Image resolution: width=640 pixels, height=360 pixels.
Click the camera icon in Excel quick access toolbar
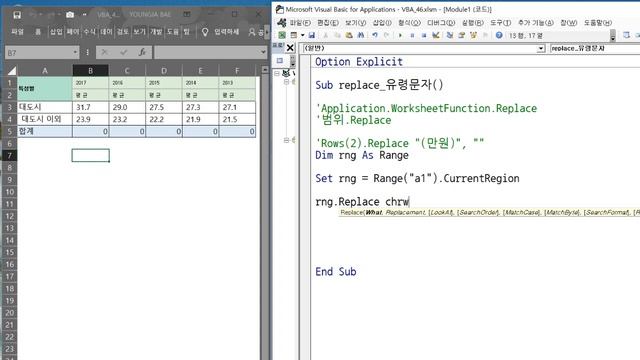70,15
